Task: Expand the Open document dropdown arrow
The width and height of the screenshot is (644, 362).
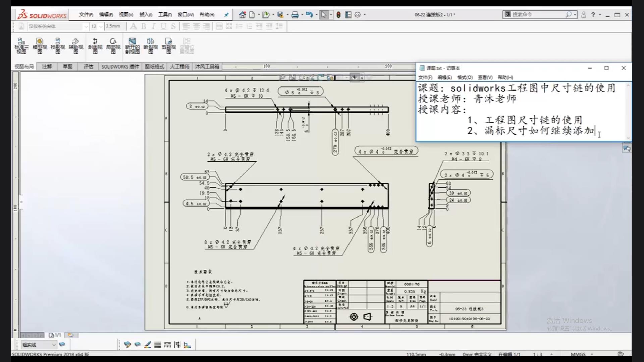Action: [273, 15]
